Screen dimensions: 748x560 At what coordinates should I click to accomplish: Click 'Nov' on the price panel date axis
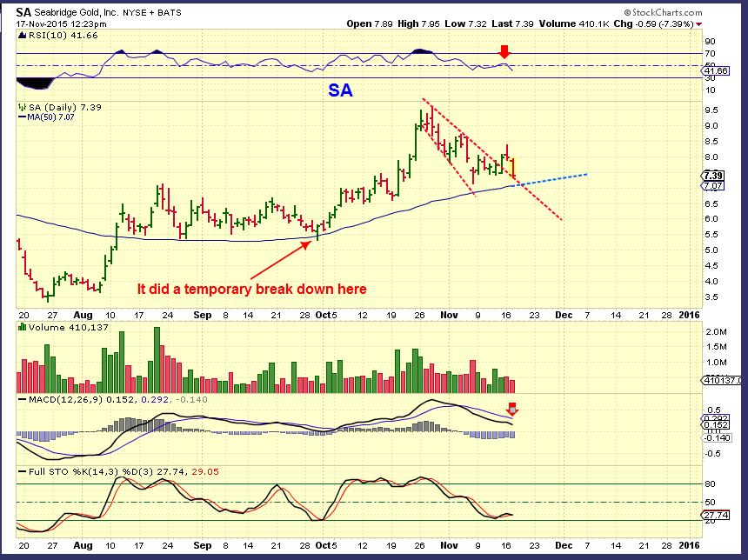point(449,315)
